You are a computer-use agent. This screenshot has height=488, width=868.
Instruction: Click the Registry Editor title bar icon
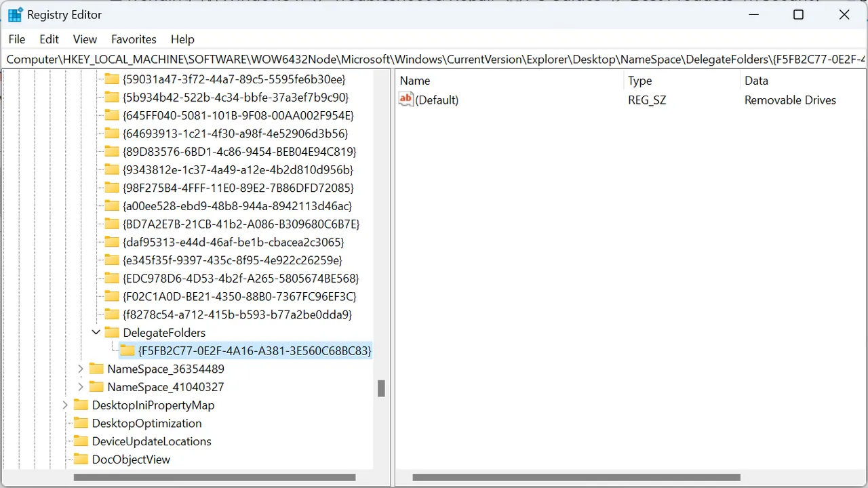15,15
